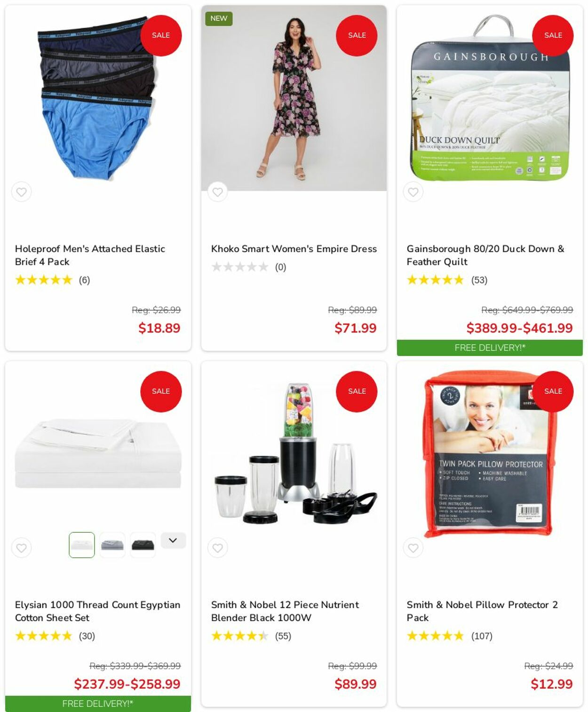Click the floral dress product image
This screenshot has width=588, height=712.
294,98
